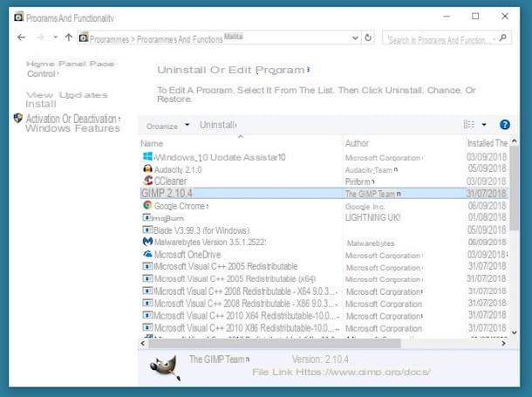
Task: Click the horizontal scrollbar left arrow
Action: [143, 344]
